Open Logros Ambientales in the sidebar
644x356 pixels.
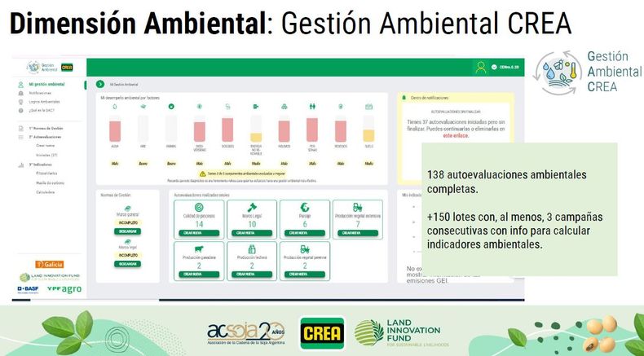point(44,101)
